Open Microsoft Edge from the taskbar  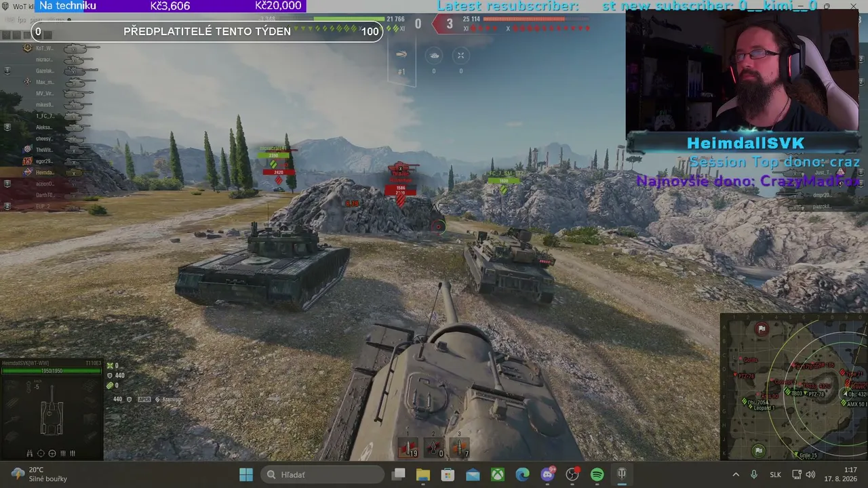[x=522, y=474]
